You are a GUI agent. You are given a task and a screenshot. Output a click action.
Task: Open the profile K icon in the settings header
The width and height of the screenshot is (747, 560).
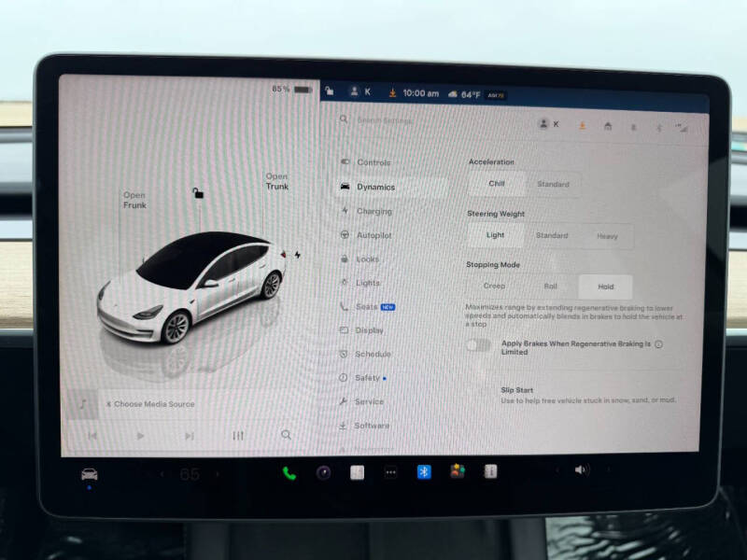[548, 124]
